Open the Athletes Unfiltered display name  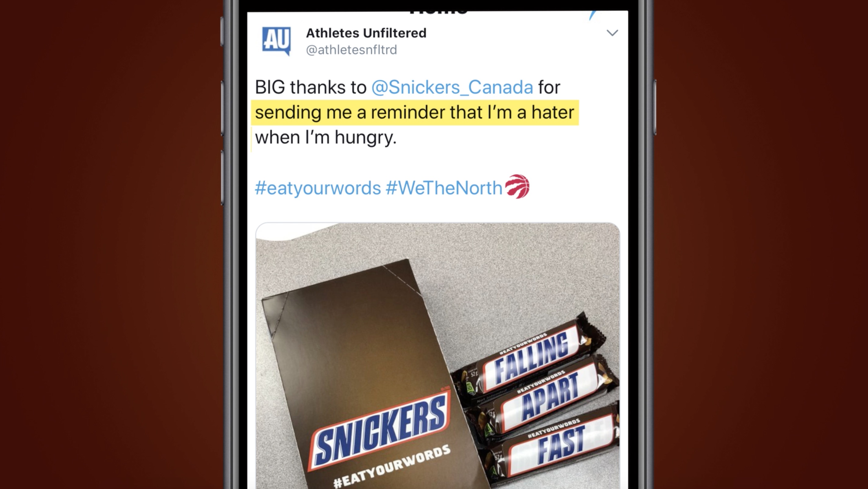click(366, 33)
